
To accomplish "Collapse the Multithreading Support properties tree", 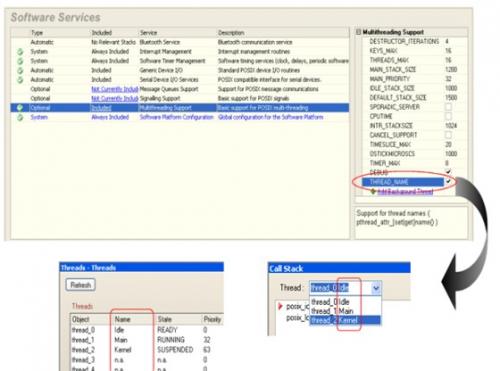I will [359, 32].
